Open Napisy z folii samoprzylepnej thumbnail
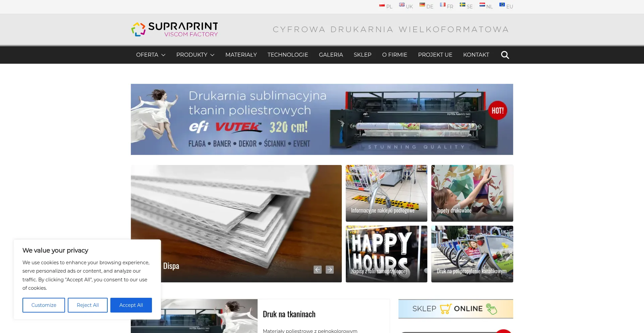The image size is (644, 333). click(x=386, y=254)
